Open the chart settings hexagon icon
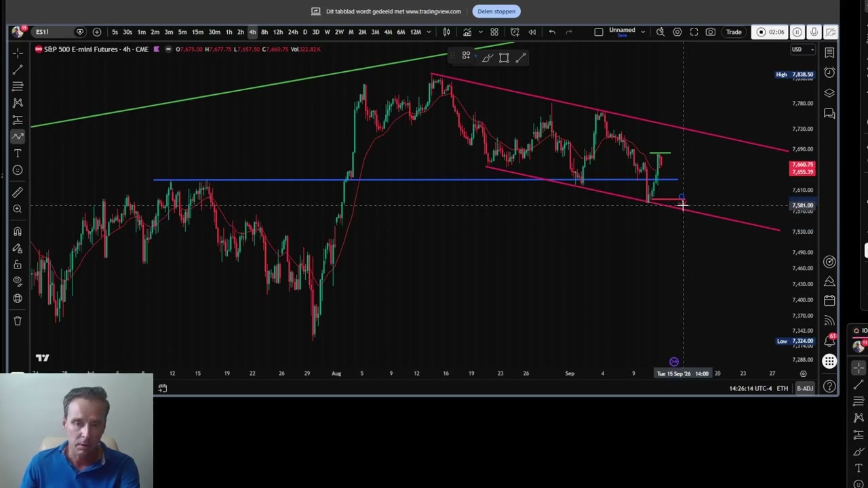Viewport: 868px width, 488px height. click(677, 32)
